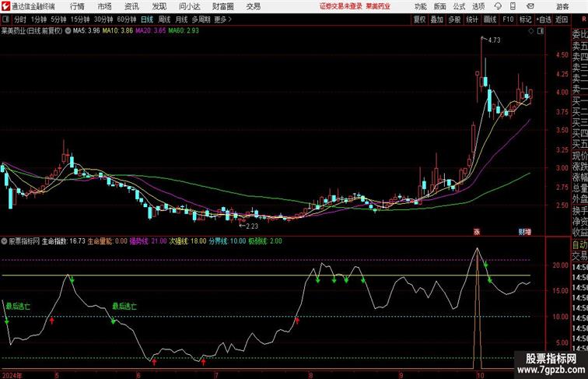Image resolution: width=588 pixels, height=379 pixels.
Task: Switch to 月线 monthly period
Action: pos(181,19)
